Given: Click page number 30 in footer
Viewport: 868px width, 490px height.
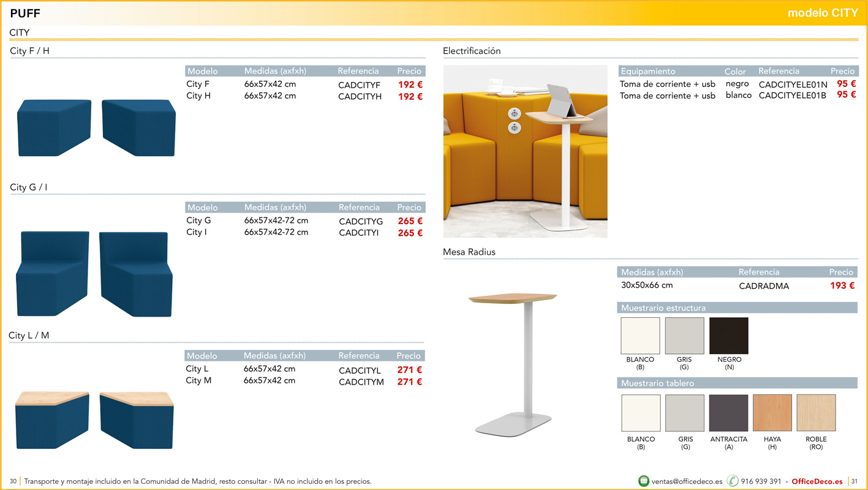Looking at the screenshot, I should tap(13, 481).
